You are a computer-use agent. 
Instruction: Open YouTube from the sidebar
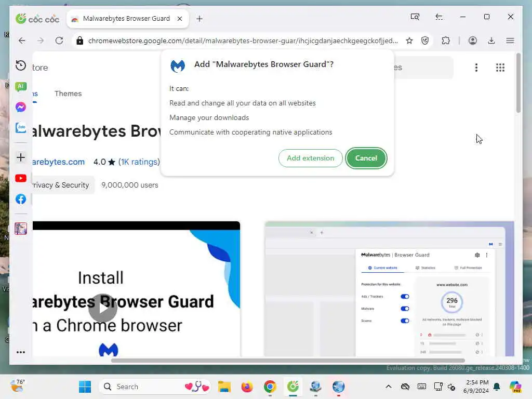[21, 178]
